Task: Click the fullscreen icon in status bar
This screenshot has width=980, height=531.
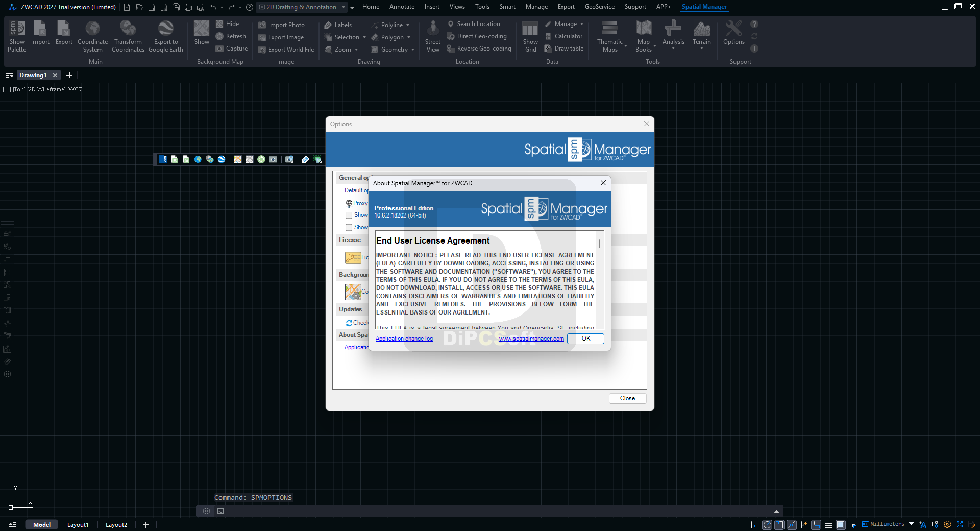Action: 960,524
